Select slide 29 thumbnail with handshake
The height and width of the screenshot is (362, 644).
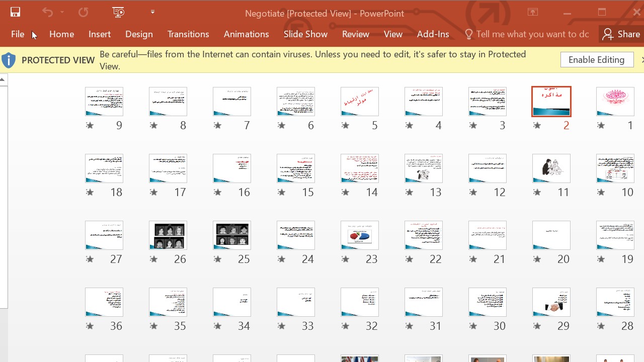click(551, 302)
